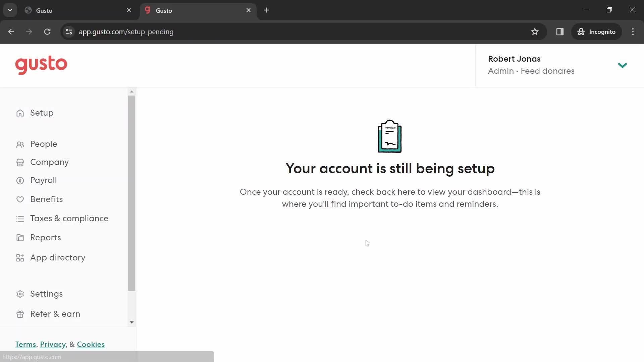Scroll down the left sidebar
The width and height of the screenshot is (644, 362).
tap(132, 322)
